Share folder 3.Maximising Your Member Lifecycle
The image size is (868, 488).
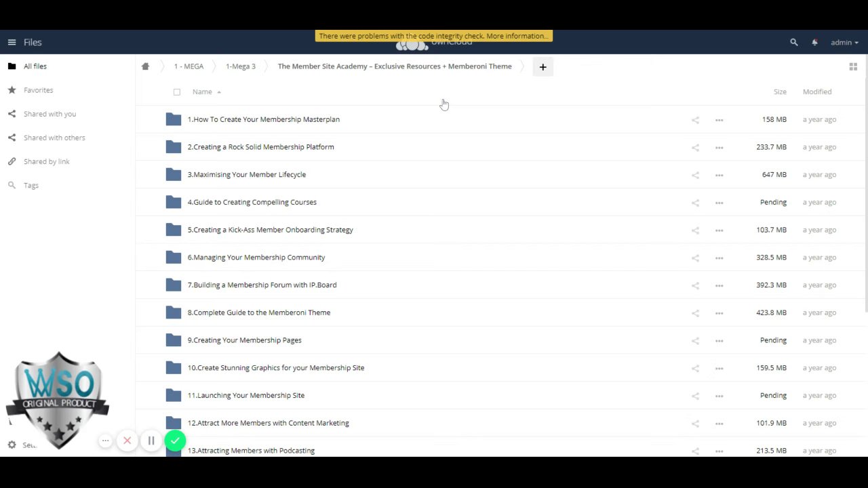[x=695, y=176]
